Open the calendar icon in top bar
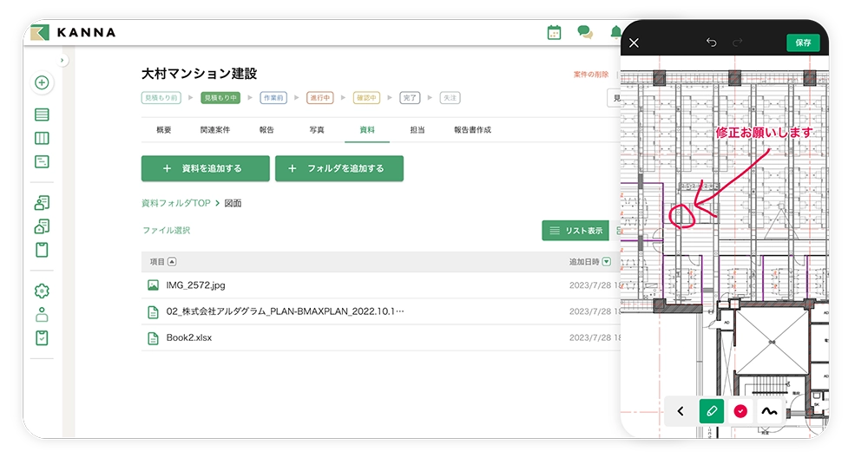 [554, 33]
